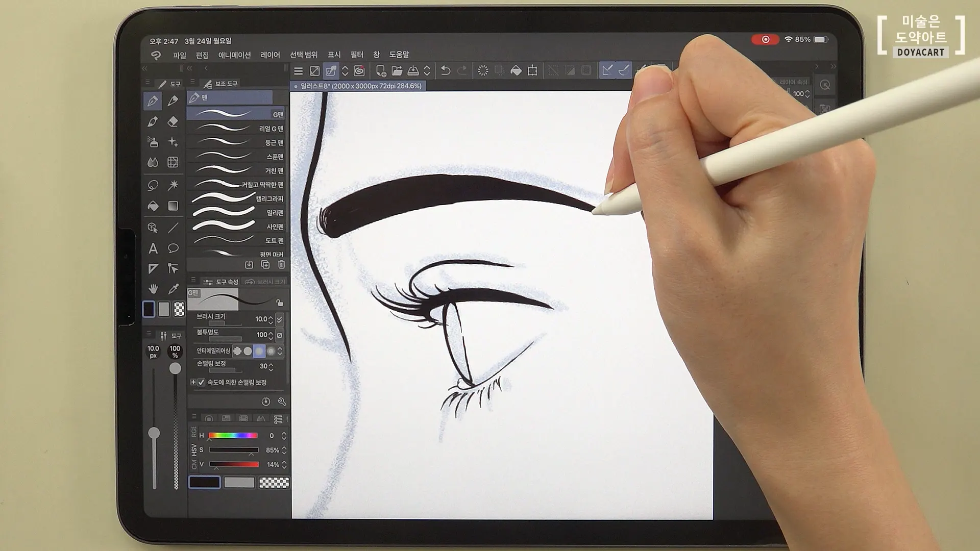Toggle the opacity dynamics button
Image resolution: width=980 pixels, height=551 pixels.
pyautogui.click(x=279, y=335)
